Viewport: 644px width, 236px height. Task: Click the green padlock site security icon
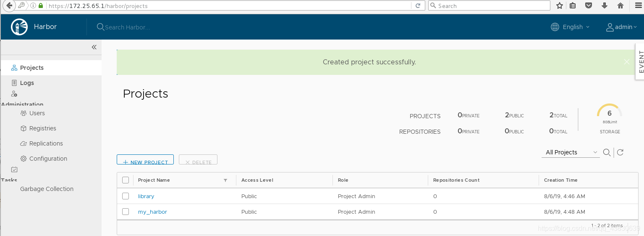coord(41,6)
